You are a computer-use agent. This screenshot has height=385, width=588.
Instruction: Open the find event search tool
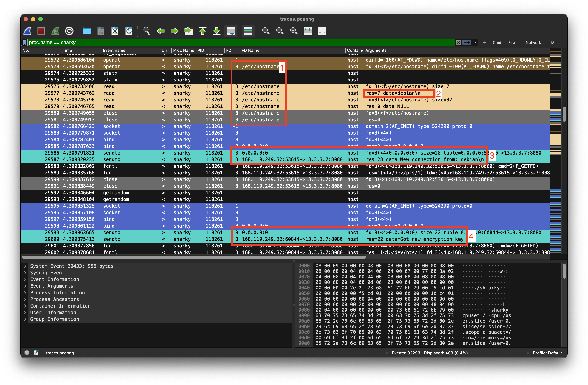coord(146,31)
